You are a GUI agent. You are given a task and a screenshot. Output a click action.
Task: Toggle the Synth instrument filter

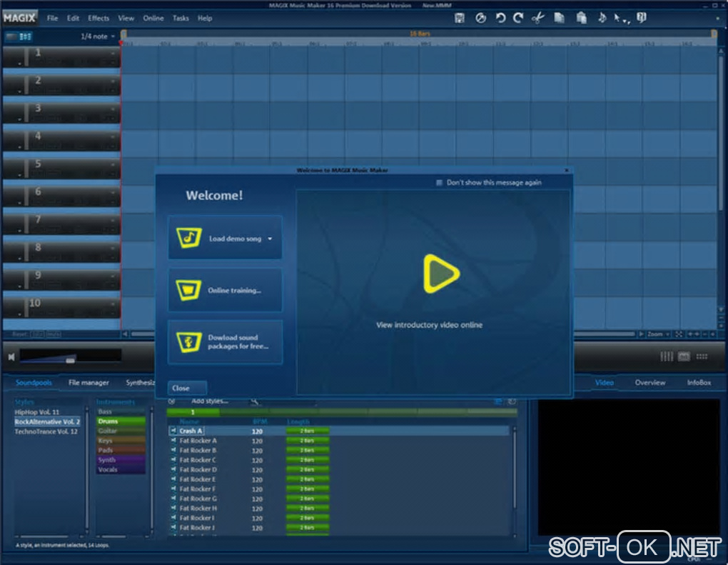point(121,460)
